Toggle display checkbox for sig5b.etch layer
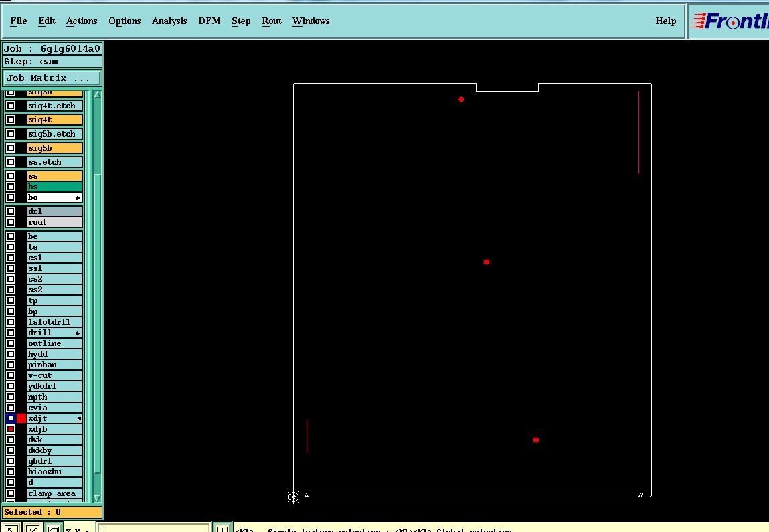Screen dimensions: 769x532 tap(10, 134)
